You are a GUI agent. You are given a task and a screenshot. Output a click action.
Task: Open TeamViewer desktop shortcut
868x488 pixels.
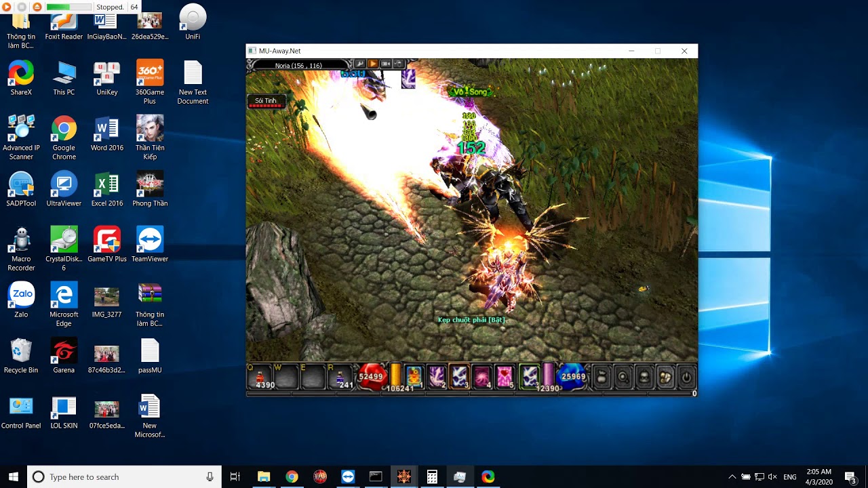coord(150,245)
